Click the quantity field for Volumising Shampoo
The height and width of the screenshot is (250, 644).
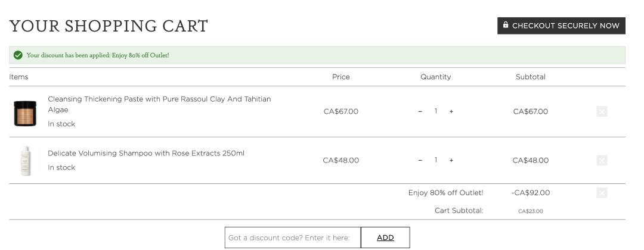pyautogui.click(x=436, y=160)
